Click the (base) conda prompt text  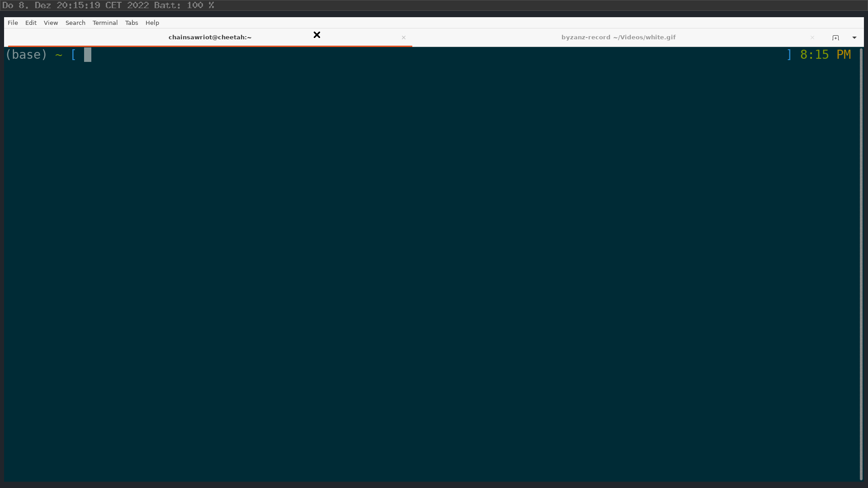click(x=26, y=55)
